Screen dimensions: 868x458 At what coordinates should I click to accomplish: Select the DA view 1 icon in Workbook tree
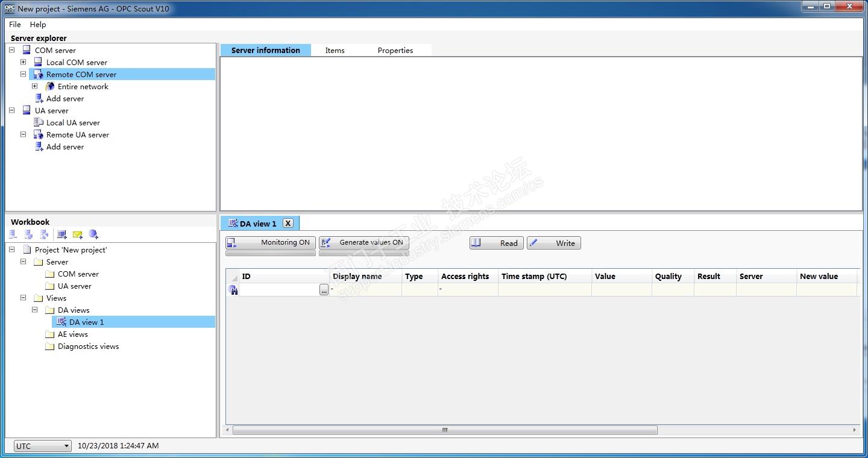point(61,322)
